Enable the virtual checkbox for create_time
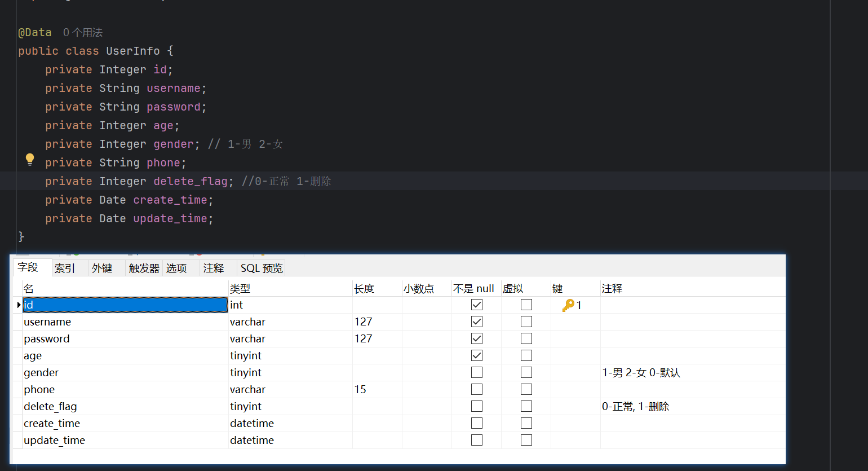The width and height of the screenshot is (868, 471). coord(526,423)
